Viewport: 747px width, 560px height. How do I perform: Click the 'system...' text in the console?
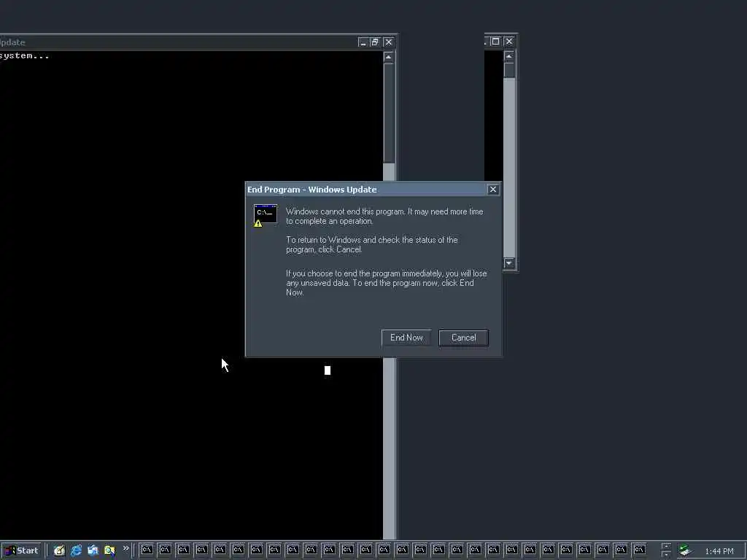pyautogui.click(x=24, y=55)
